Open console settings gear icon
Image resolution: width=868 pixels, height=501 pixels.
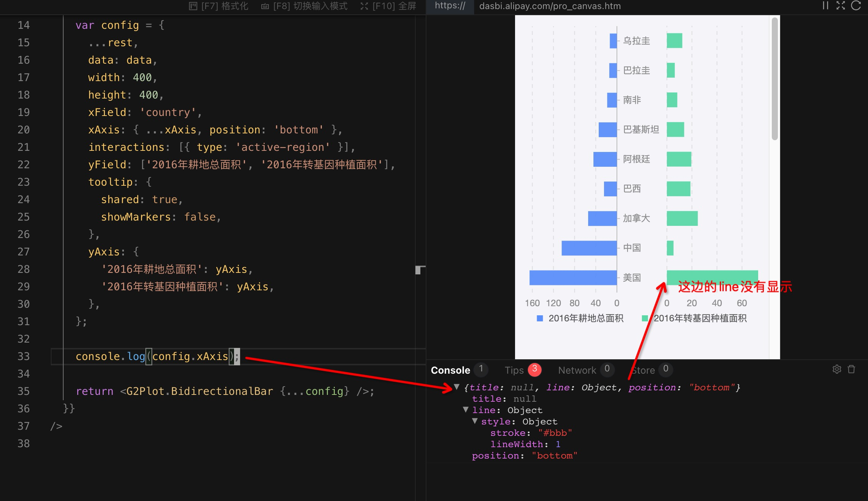(x=837, y=369)
